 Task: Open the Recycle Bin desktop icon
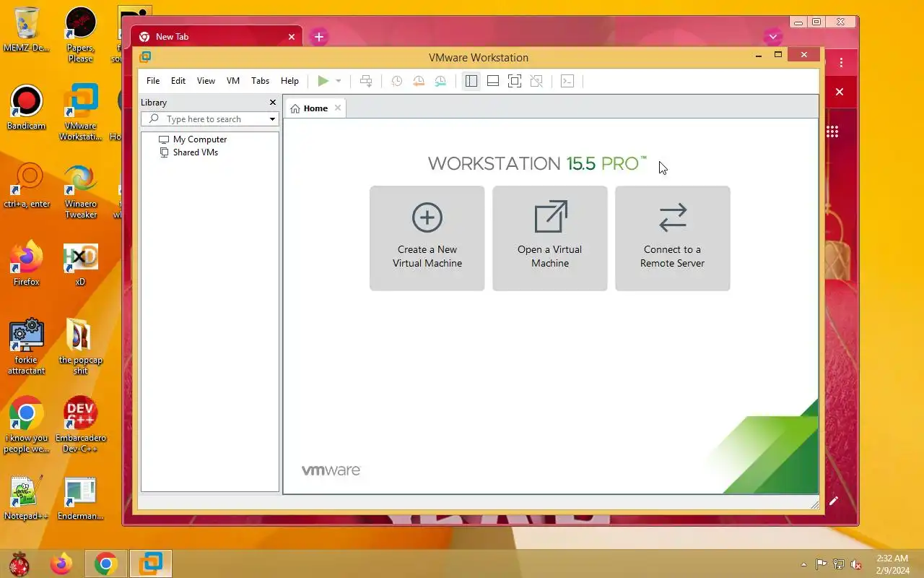[x=27, y=29]
